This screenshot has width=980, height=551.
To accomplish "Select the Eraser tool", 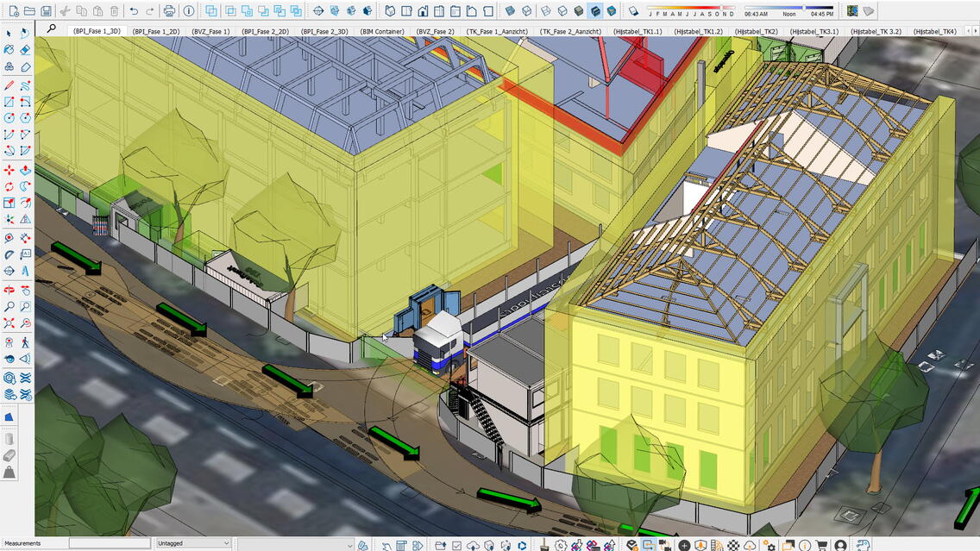I will pos(25,50).
